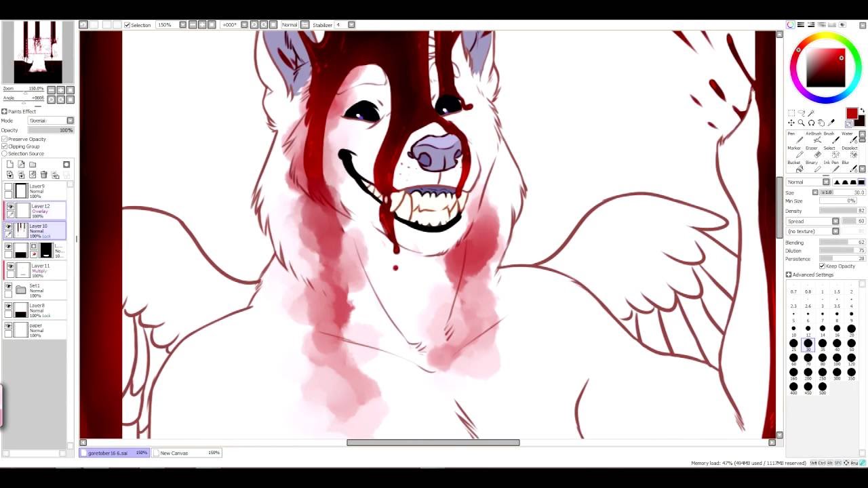The height and width of the screenshot is (488, 868).
Task: Pick the rectangular selection tool
Action: (791, 113)
